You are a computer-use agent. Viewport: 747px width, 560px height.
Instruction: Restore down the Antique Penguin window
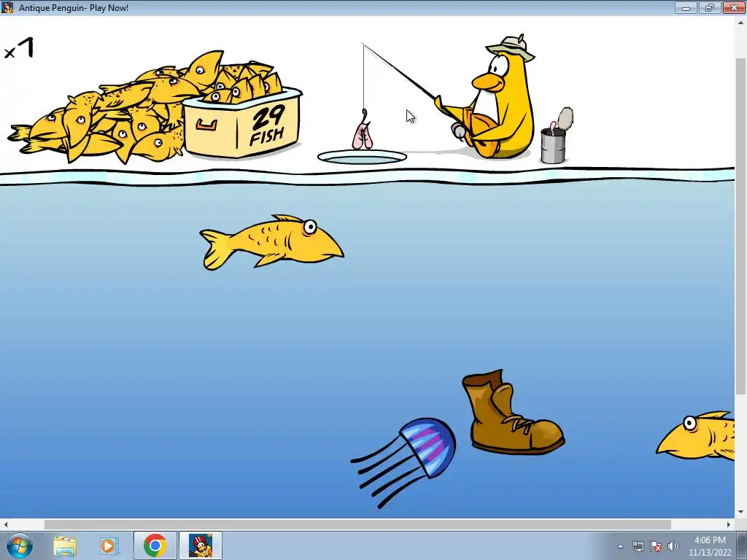coord(710,7)
